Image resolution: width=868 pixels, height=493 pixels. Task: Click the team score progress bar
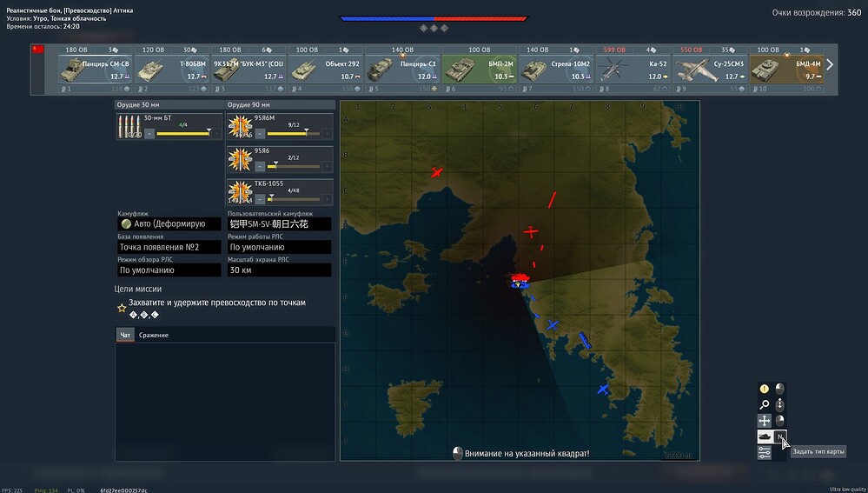[434, 18]
